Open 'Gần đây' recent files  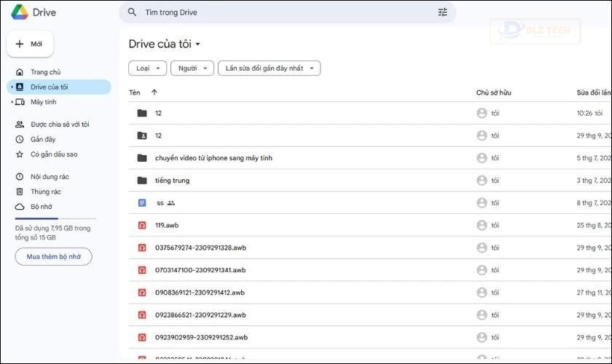43,139
